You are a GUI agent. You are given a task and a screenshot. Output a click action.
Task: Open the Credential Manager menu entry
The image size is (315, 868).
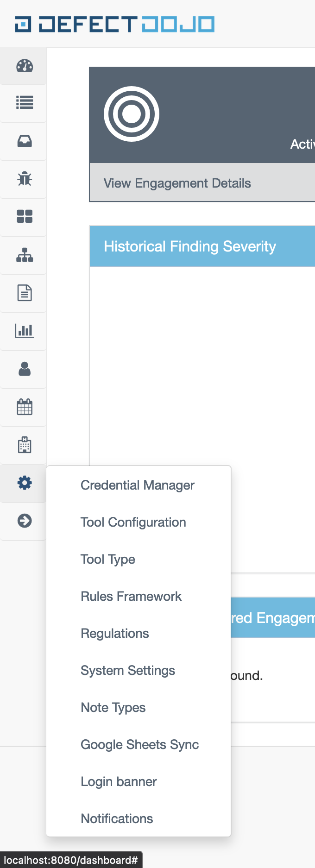click(137, 485)
